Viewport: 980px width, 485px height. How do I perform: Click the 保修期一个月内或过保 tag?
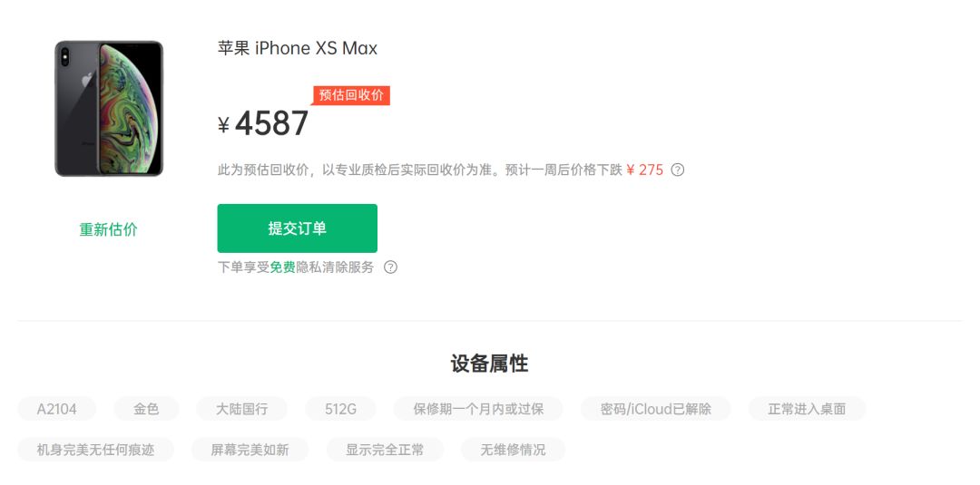(478, 409)
